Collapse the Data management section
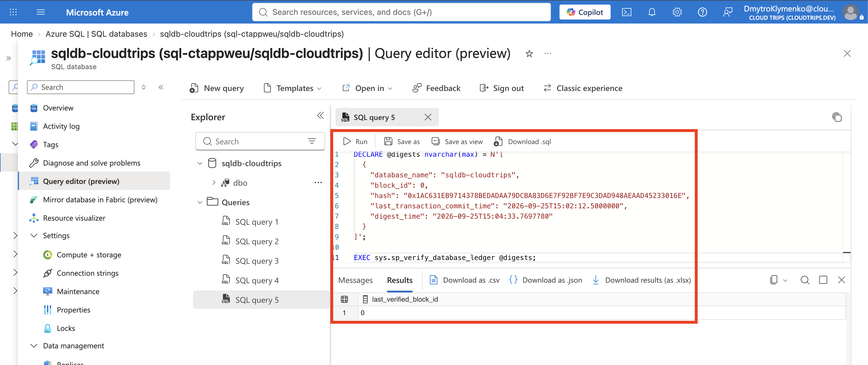The image size is (868, 365). pos(34,346)
